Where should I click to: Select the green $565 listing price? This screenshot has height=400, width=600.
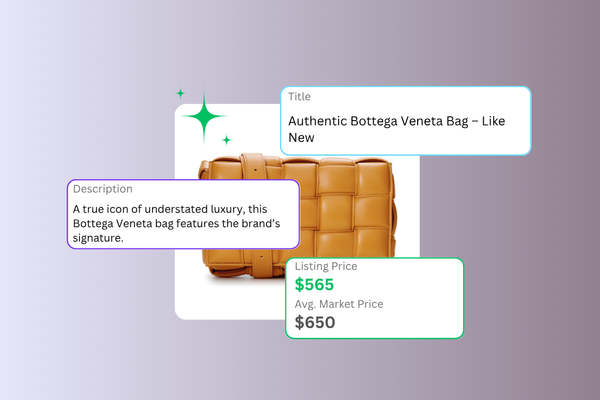click(314, 284)
